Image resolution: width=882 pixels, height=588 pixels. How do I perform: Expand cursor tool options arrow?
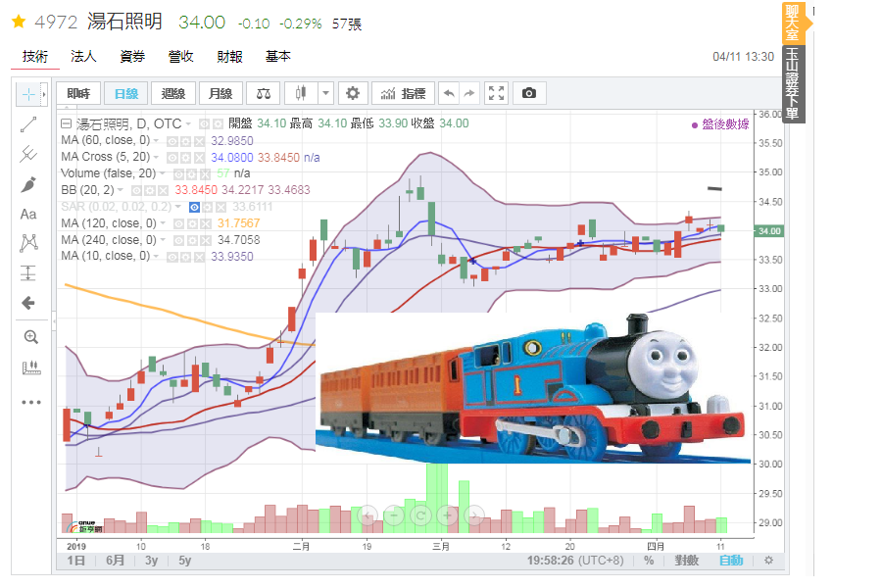click(x=44, y=94)
